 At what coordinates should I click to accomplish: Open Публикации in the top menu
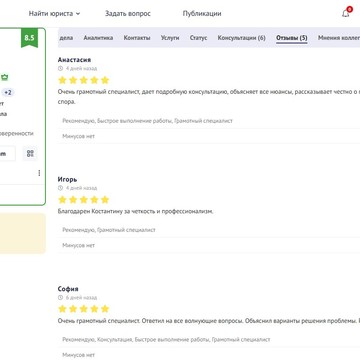click(x=202, y=14)
